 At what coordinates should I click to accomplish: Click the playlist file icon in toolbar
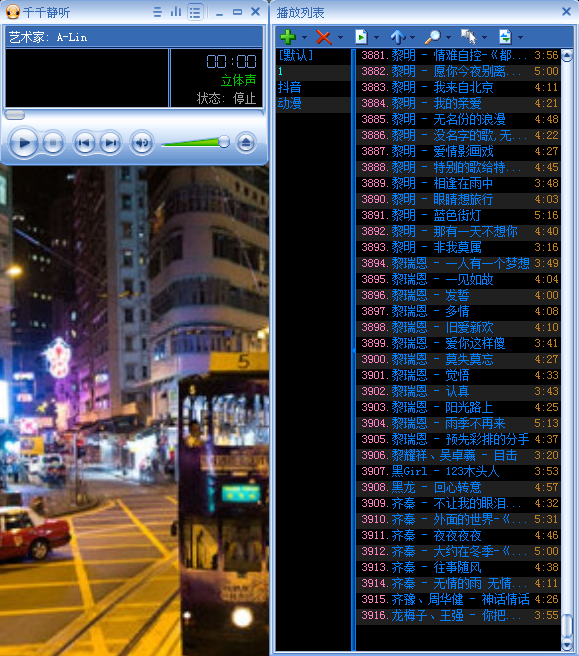361,37
